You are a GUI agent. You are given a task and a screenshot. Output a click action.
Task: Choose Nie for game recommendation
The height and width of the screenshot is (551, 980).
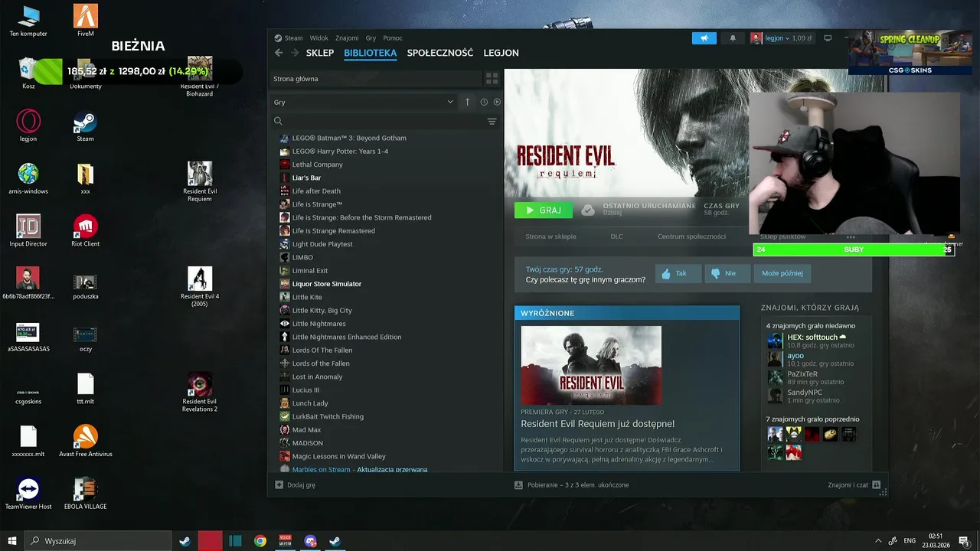point(727,273)
